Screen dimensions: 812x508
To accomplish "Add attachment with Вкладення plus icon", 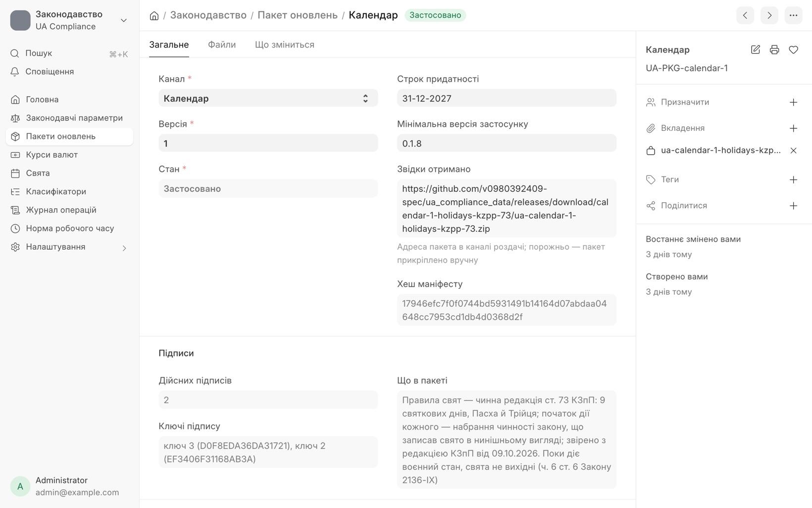I will (x=793, y=128).
